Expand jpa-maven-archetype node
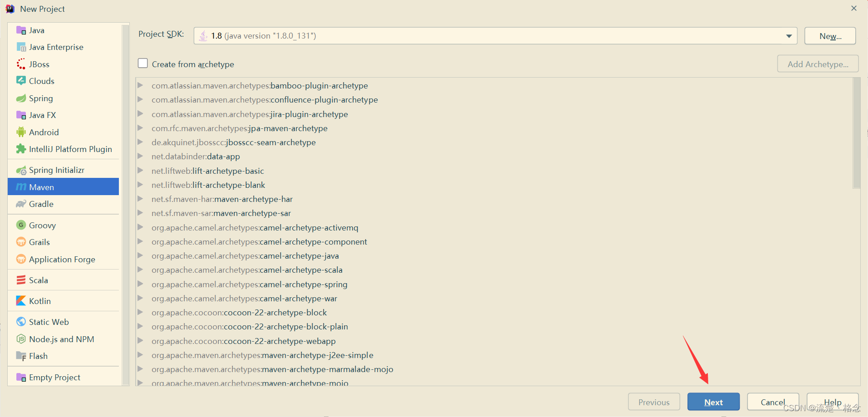Screen dimensions: 868x417 (141, 128)
